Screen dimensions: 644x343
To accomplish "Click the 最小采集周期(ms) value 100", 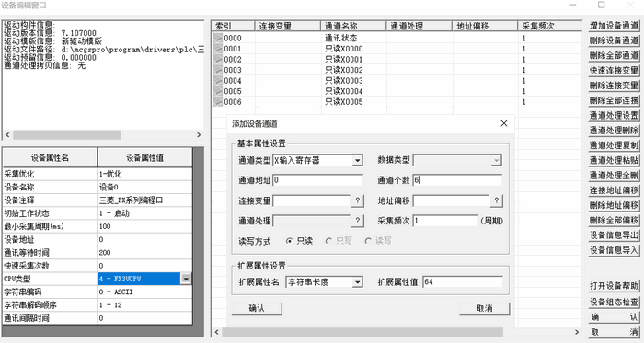I will 144,226.
